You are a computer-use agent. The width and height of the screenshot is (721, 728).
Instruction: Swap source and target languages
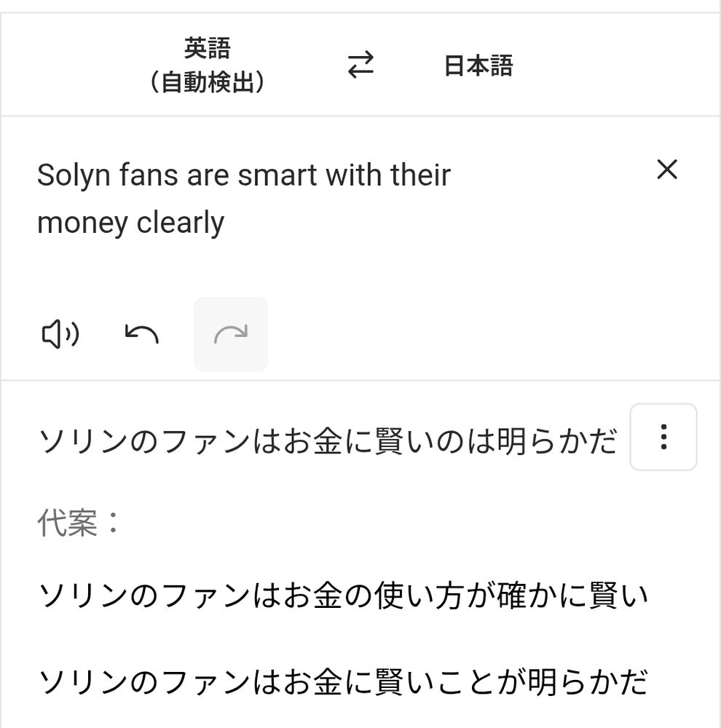click(360, 66)
